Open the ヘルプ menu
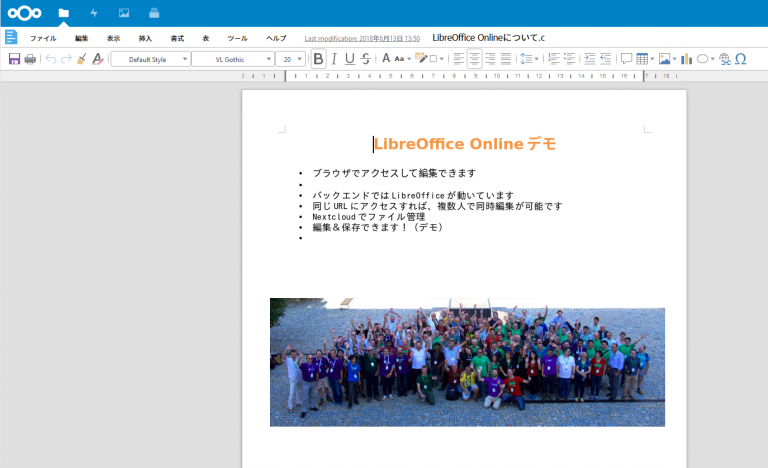Image resolution: width=768 pixels, height=468 pixels. click(x=276, y=38)
